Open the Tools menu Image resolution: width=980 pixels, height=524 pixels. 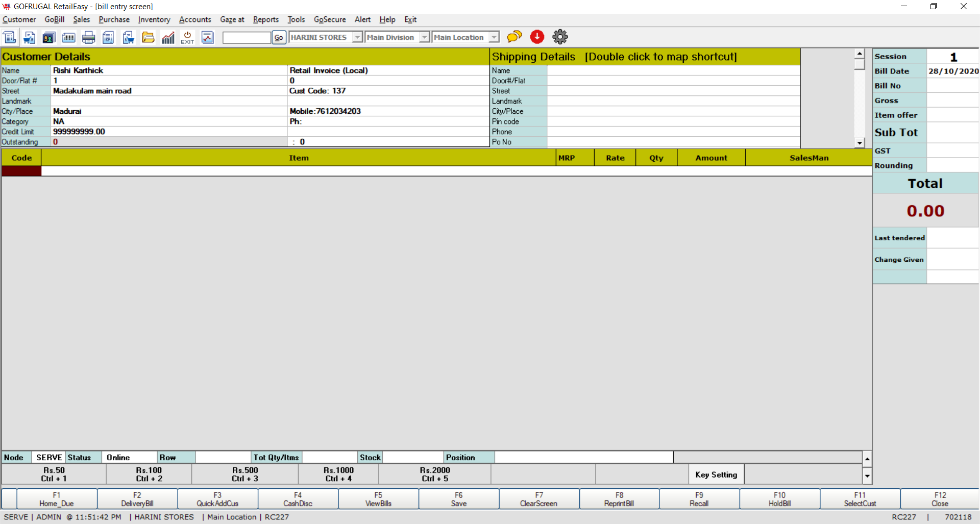point(296,19)
